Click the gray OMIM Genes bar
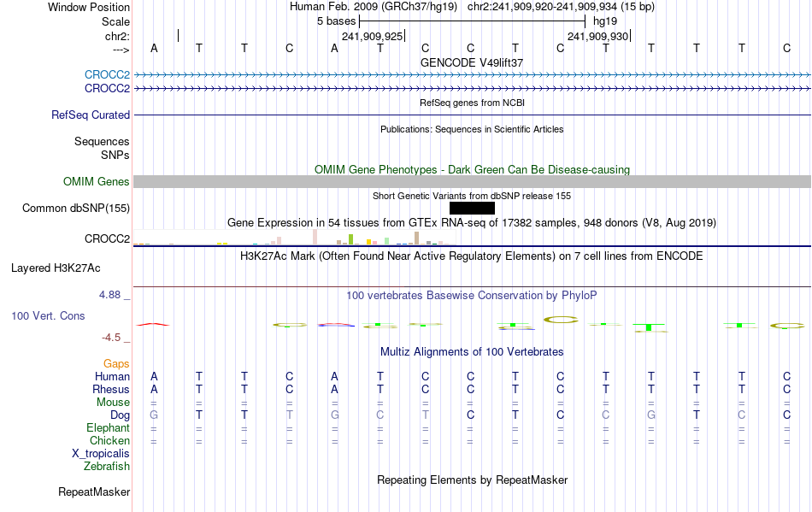 (x=472, y=182)
